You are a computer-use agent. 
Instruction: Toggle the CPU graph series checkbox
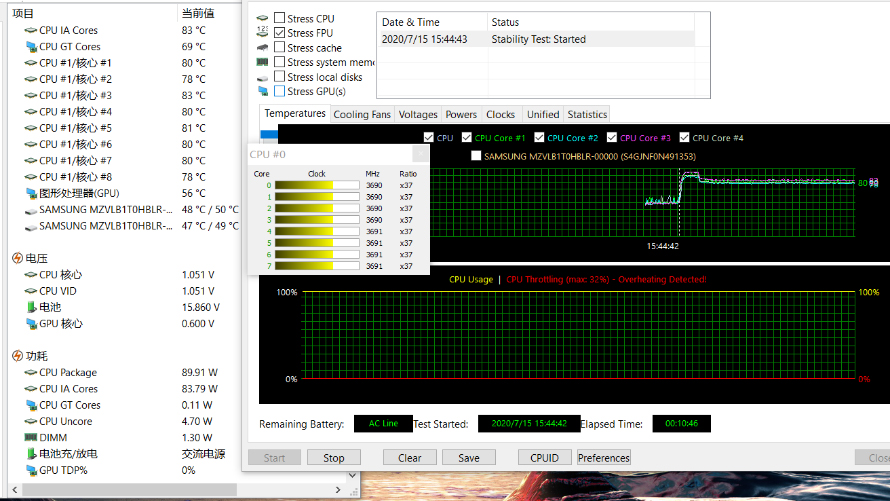point(429,137)
